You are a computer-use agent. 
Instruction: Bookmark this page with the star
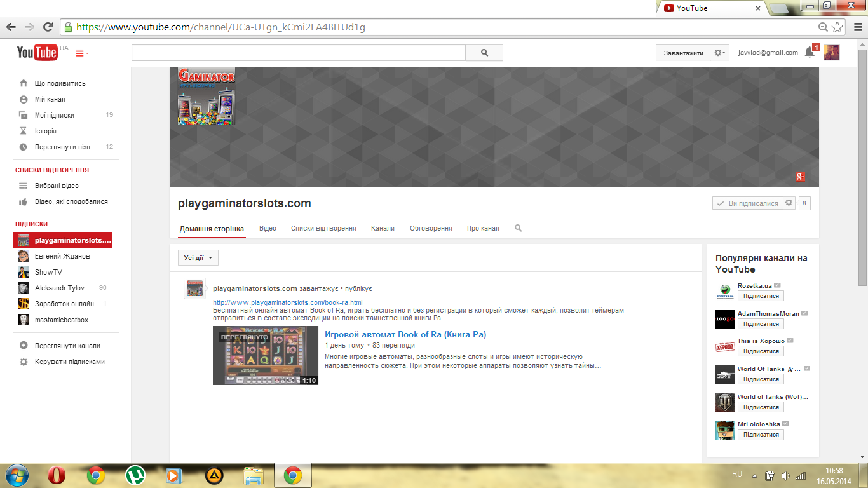click(x=837, y=27)
